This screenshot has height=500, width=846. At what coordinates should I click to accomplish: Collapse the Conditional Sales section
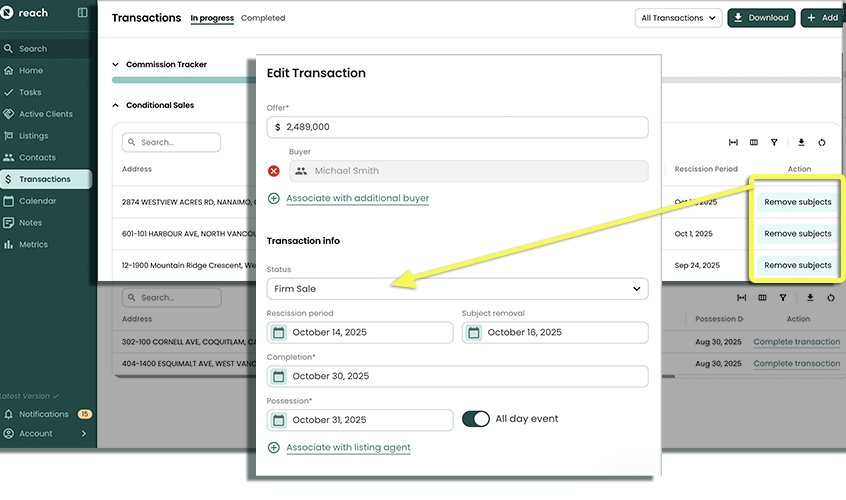pyautogui.click(x=115, y=105)
